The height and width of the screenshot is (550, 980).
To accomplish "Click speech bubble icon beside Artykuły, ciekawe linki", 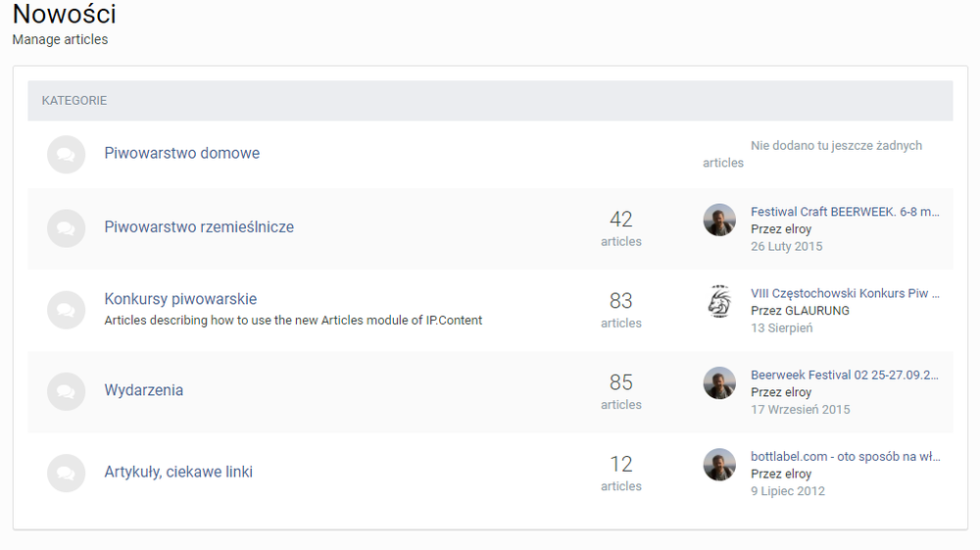I will coord(66,473).
